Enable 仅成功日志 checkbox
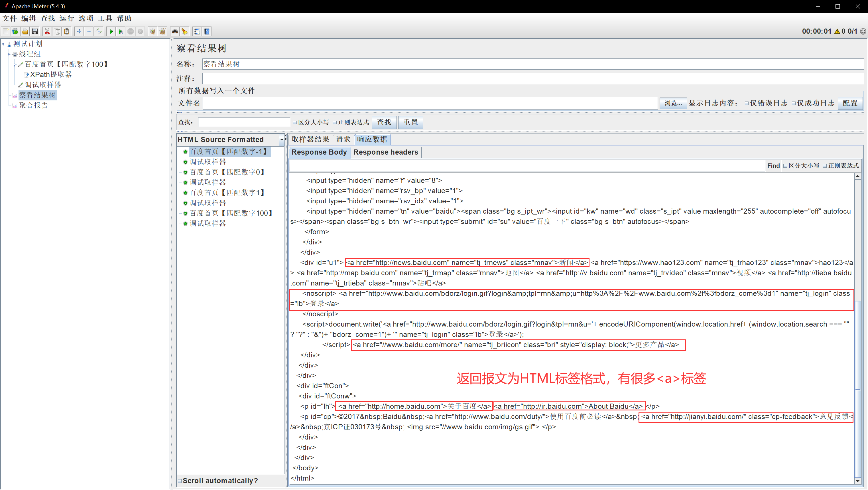The image size is (868, 490). [x=794, y=103]
